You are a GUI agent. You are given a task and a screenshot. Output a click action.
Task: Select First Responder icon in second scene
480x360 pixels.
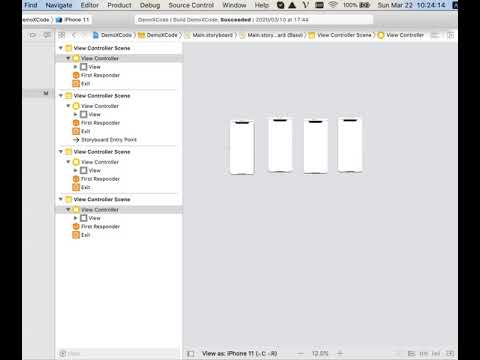click(76, 123)
